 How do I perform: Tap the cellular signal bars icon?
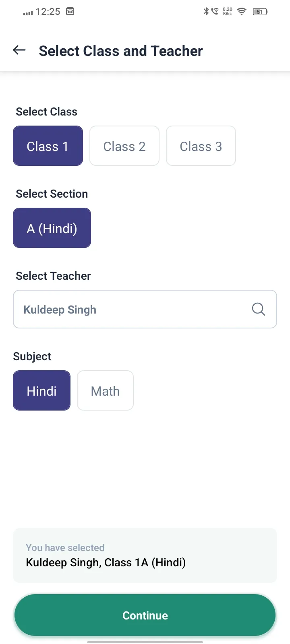pos(28,13)
